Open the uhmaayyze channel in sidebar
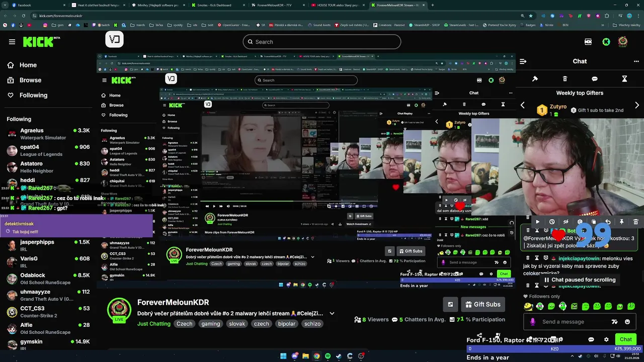 [48, 295]
